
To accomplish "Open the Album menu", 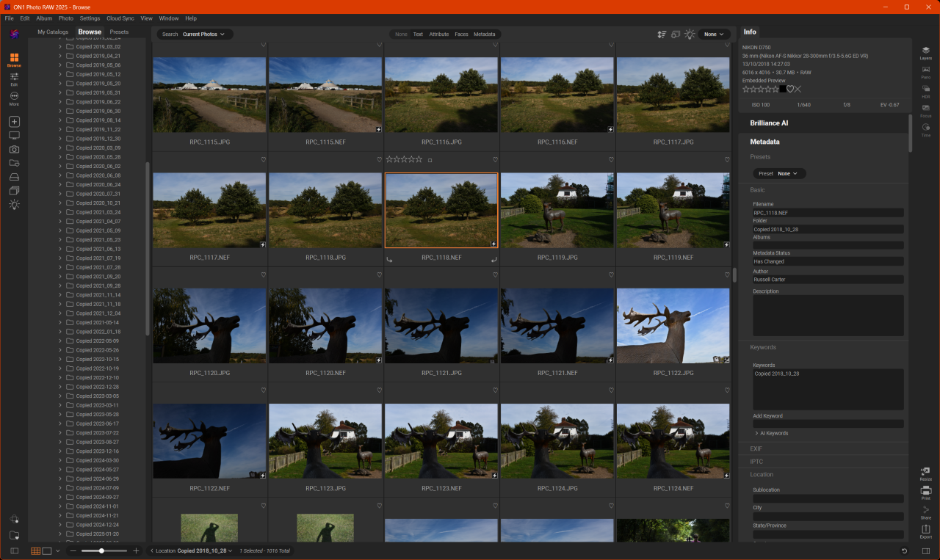I will click(x=44, y=18).
